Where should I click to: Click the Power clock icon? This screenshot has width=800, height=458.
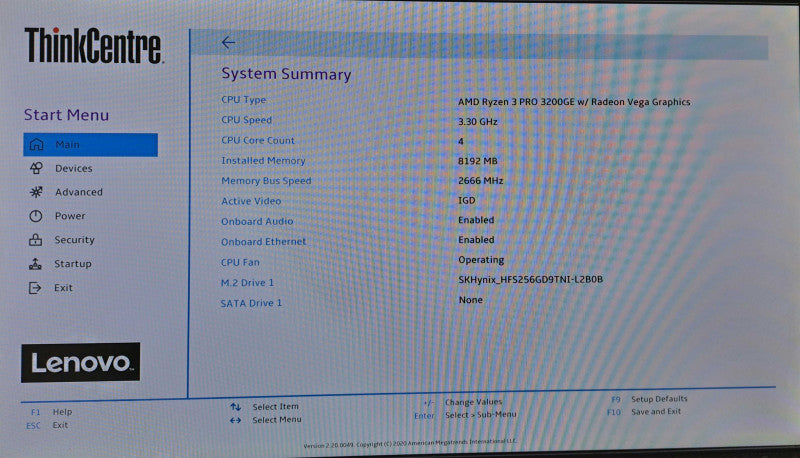coord(36,216)
